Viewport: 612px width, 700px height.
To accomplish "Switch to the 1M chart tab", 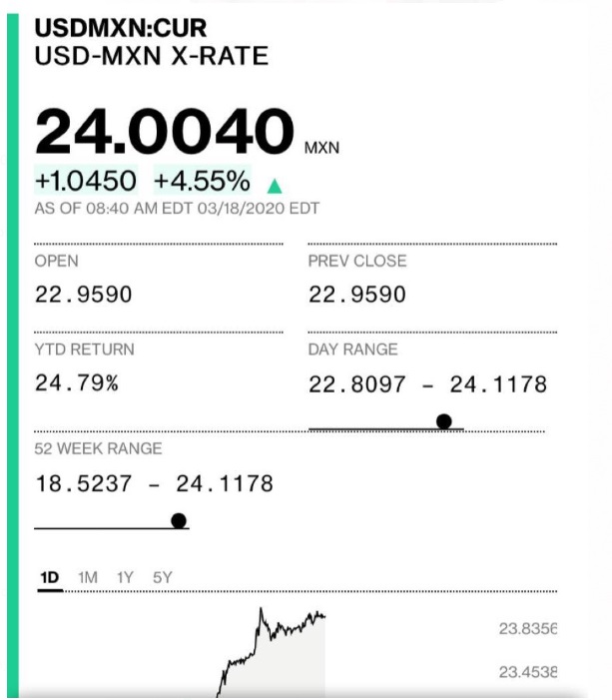I will 88,578.
